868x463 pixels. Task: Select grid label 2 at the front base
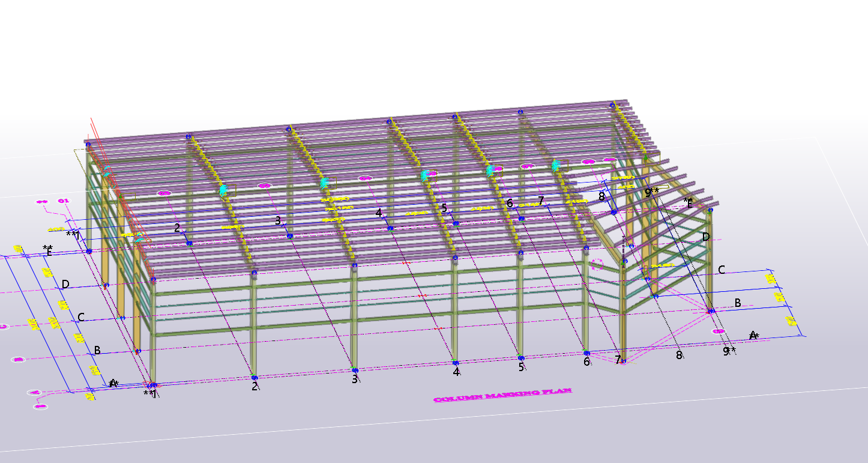(255, 386)
